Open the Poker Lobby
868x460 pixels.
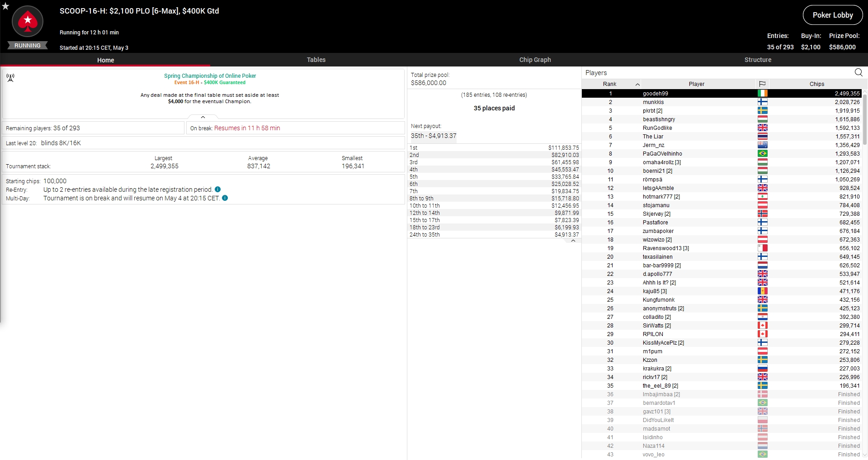(832, 15)
